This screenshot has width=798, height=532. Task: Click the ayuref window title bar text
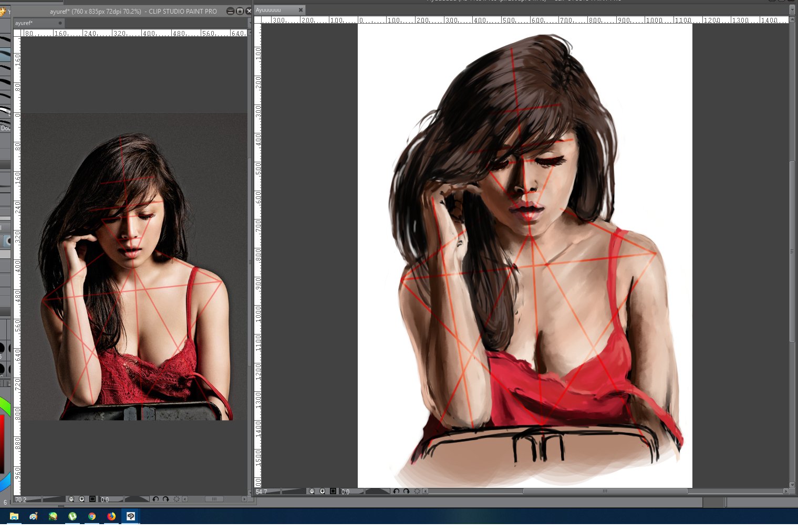click(x=133, y=11)
